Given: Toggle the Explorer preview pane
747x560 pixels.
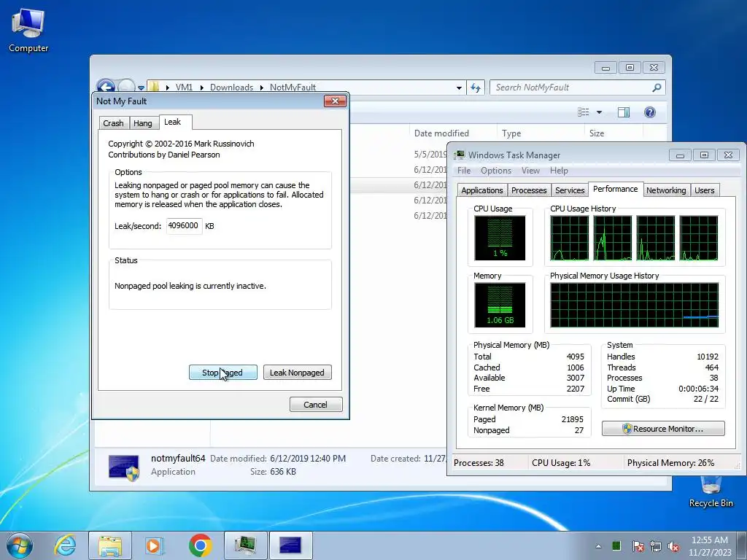Looking at the screenshot, I should (x=624, y=112).
